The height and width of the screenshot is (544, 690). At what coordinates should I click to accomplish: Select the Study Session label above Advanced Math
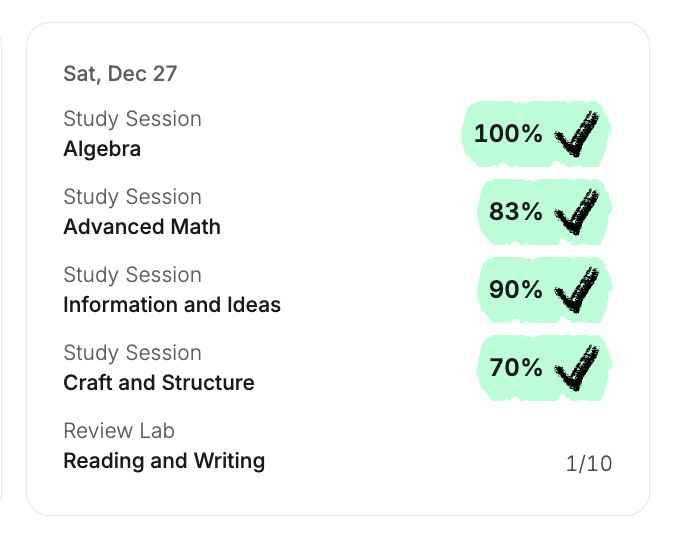[x=132, y=197]
